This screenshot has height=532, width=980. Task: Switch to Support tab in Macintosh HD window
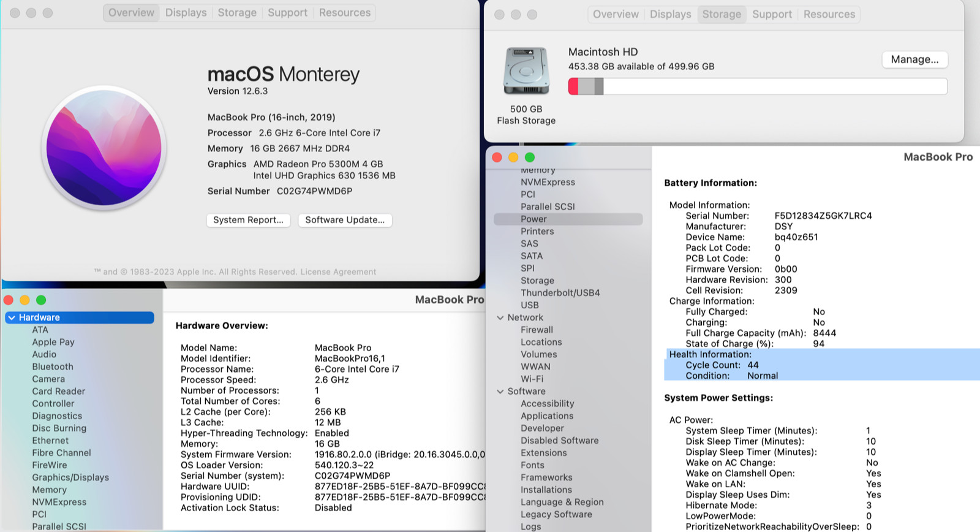point(772,14)
